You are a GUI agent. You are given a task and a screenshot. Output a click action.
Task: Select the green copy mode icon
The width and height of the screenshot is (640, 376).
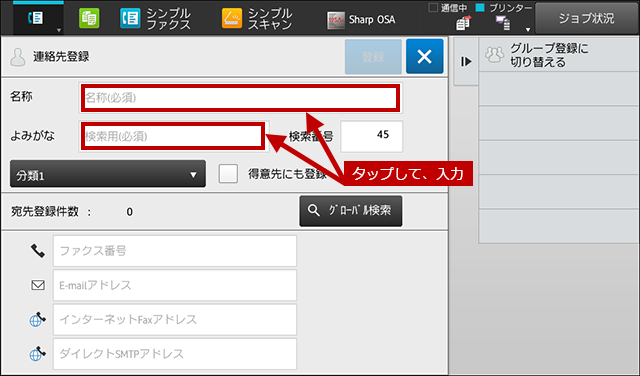89,18
